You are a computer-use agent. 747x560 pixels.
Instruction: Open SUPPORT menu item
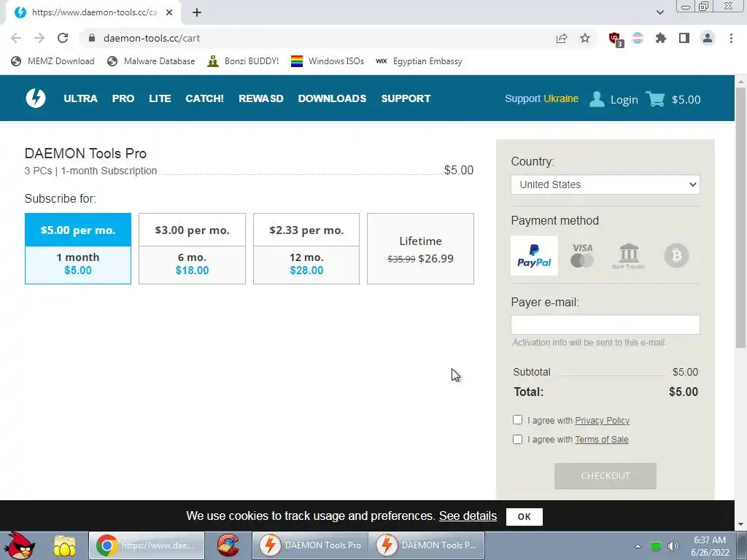[x=406, y=98]
